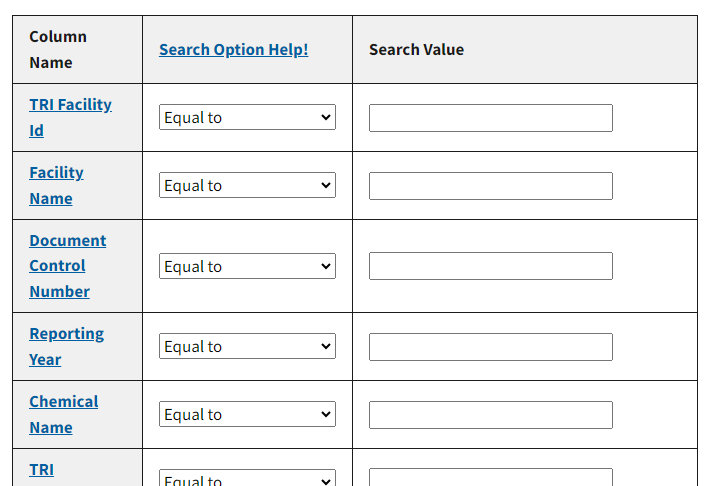Expand the Chemical Name operator dropdown

tap(247, 415)
